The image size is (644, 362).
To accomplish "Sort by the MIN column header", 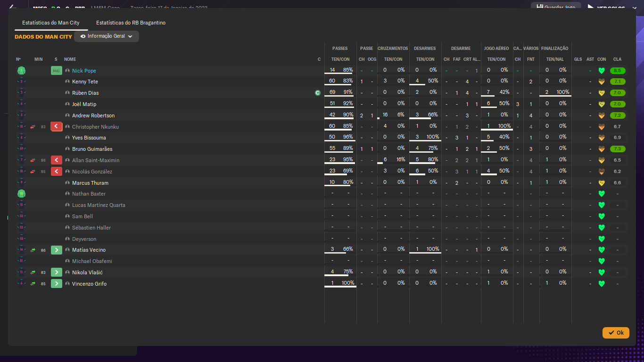I will pos(39,59).
